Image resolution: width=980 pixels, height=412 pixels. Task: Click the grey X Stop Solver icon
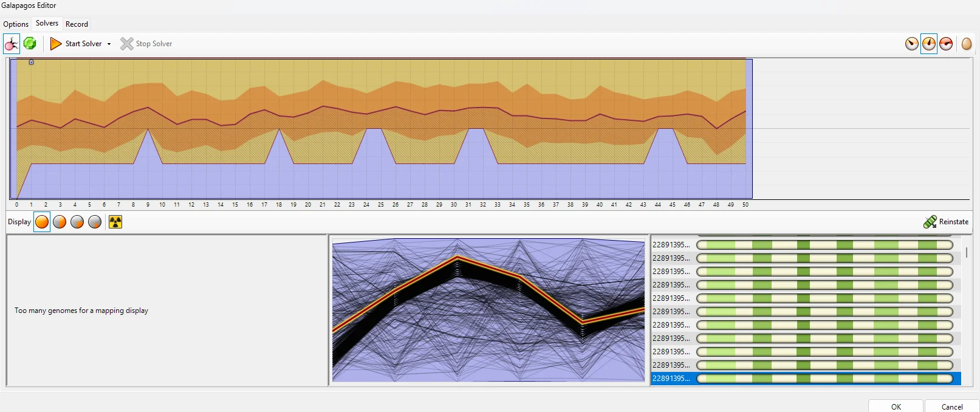point(126,44)
